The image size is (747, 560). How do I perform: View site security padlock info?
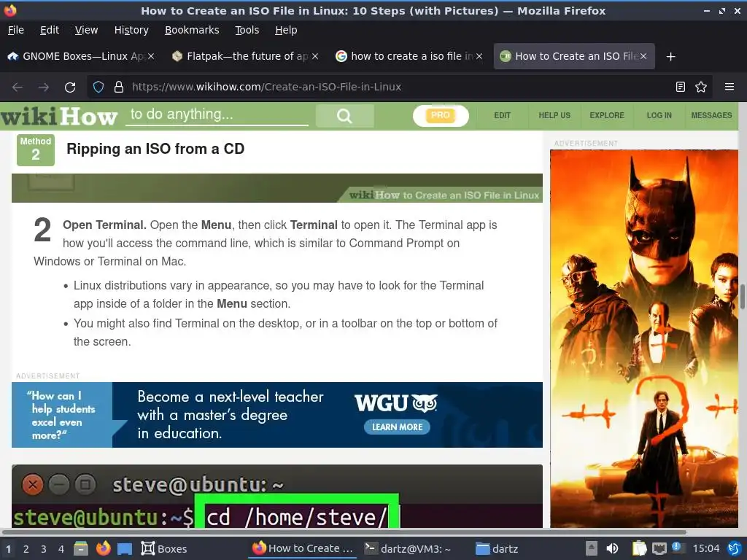pyautogui.click(x=119, y=87)
